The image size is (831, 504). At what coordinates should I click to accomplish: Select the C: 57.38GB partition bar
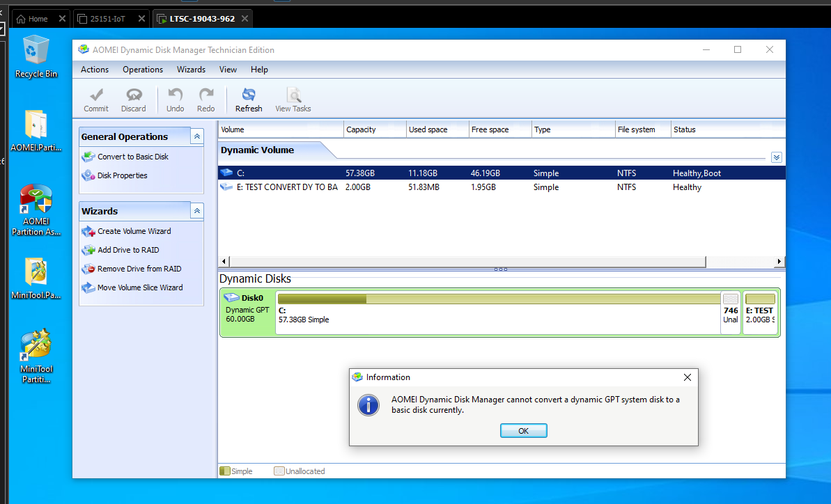497,313
